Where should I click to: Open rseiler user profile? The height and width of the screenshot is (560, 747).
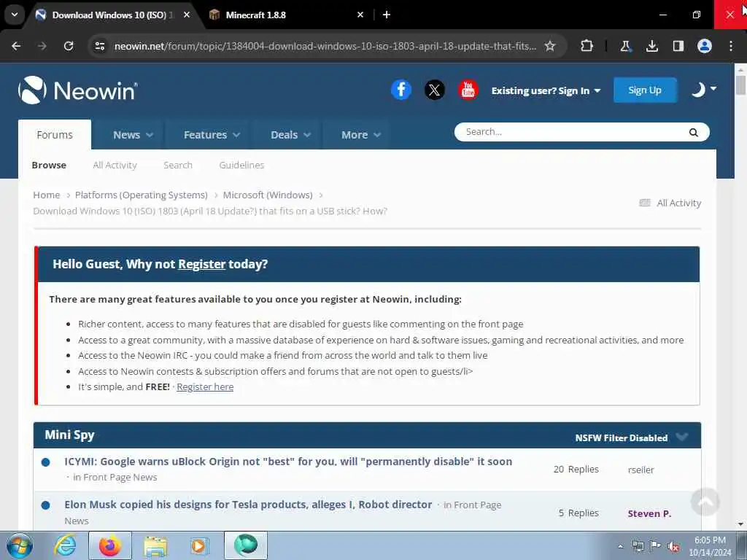[640, 470]
